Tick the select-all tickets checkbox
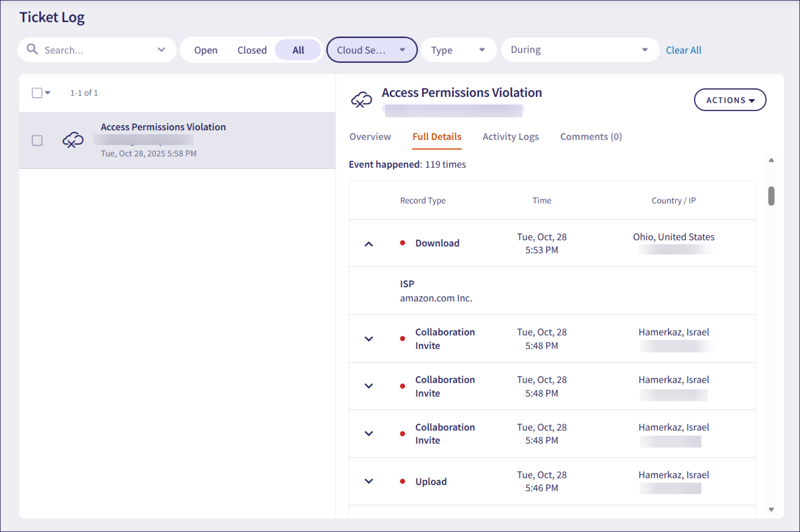This screenshot has height=532, width=800. click(x=37, y=93)
